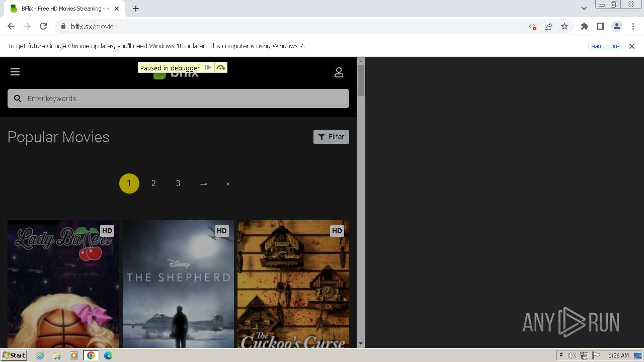Open the Extensions puzzle icon
The image size is (644, 362).
point(585,27)
